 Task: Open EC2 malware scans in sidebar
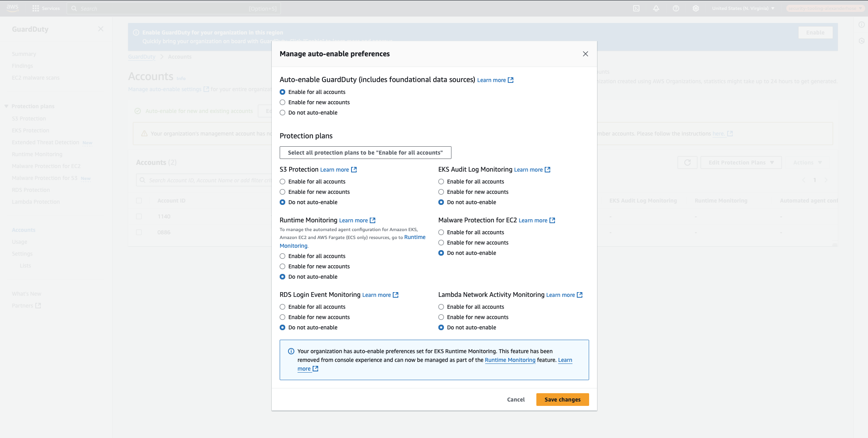[x=36, y=78]
